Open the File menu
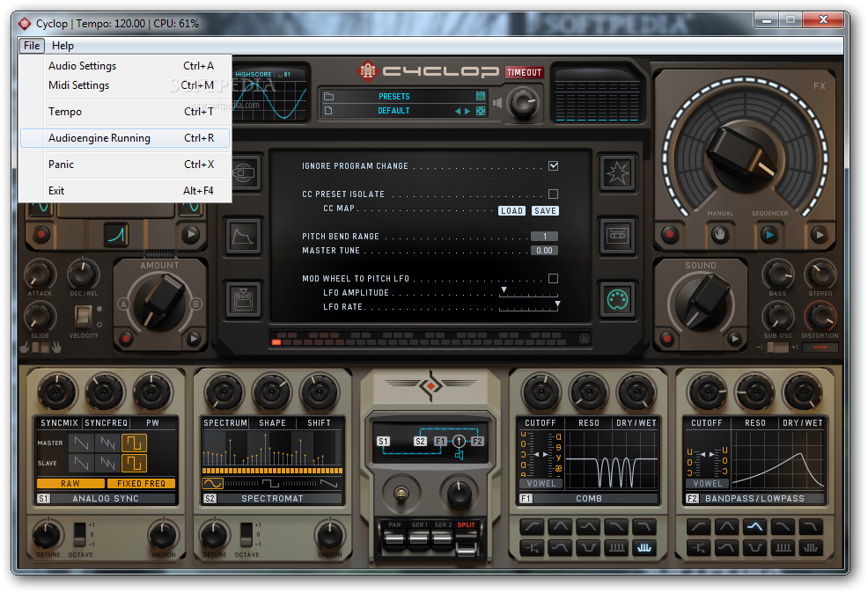Viewport: 868px width, 593px height. click(x=32, y=46)
